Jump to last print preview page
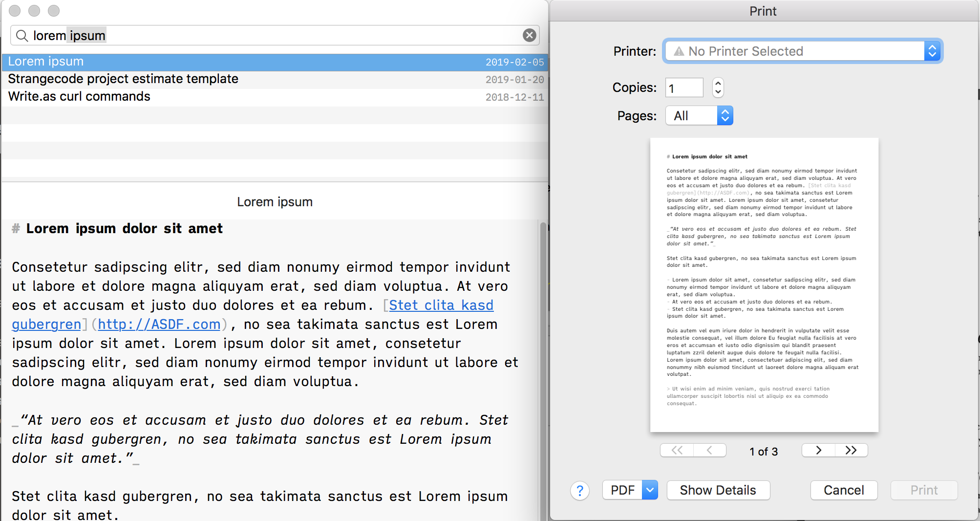 [x=851, y=450]
